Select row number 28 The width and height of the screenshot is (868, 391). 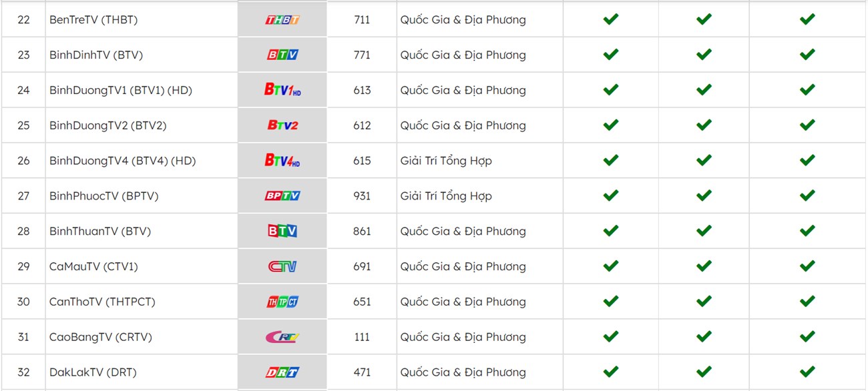[x=23, y=232]
